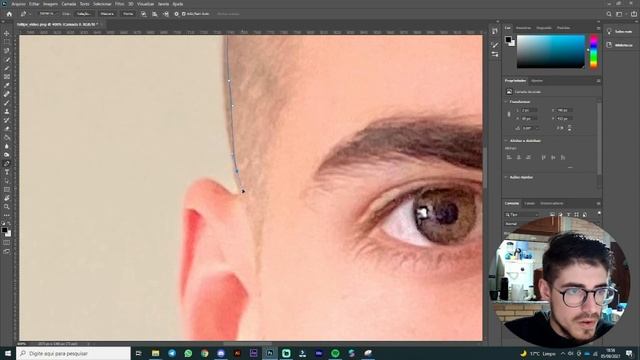Pick a shade in the color field
Image resolution: width=640 pixels, height=360 pixels.
(x=551, y=51)
